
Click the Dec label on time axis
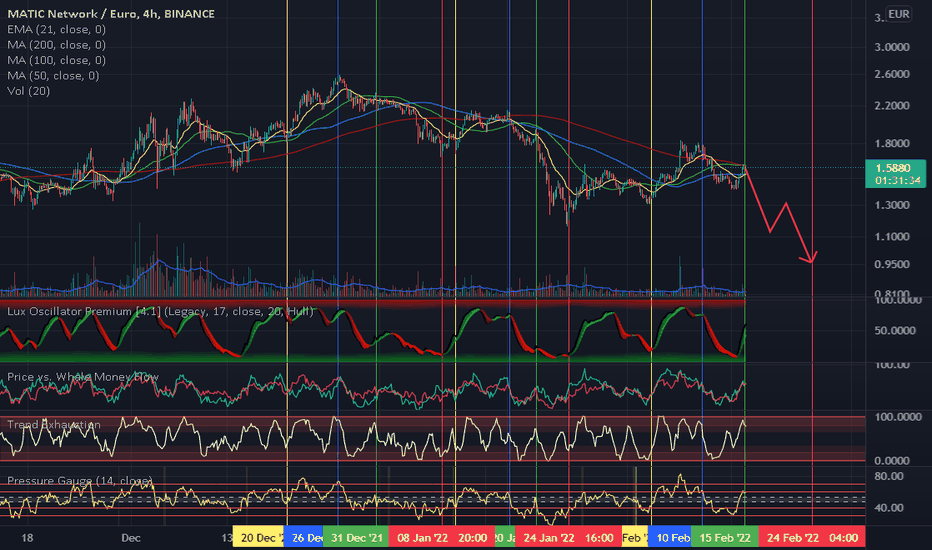(131, 538)
